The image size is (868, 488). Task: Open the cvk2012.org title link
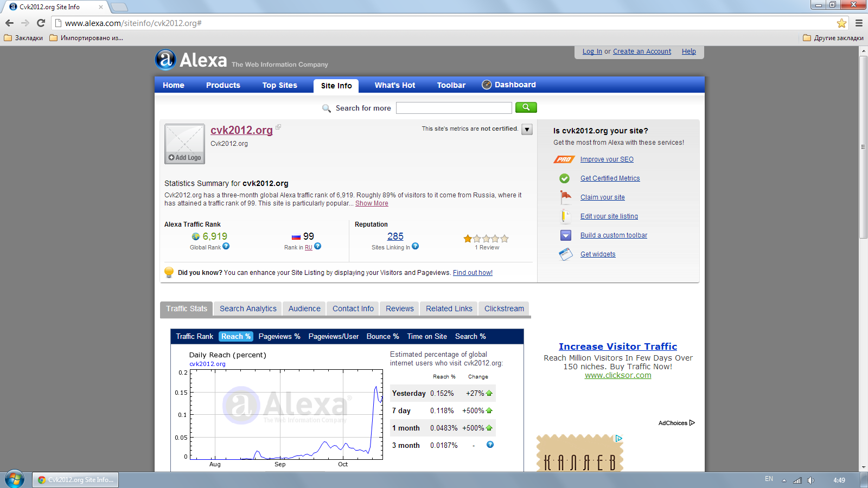(241, 130)
